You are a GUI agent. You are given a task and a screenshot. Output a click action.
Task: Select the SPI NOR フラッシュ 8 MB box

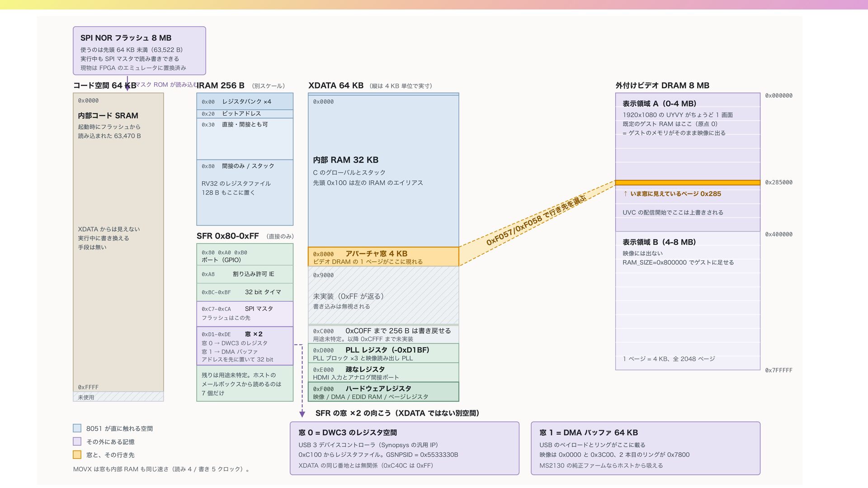pos(139,51)
